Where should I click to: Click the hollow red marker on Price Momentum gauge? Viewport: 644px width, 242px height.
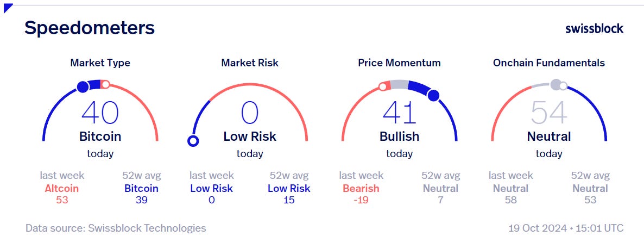383,86
